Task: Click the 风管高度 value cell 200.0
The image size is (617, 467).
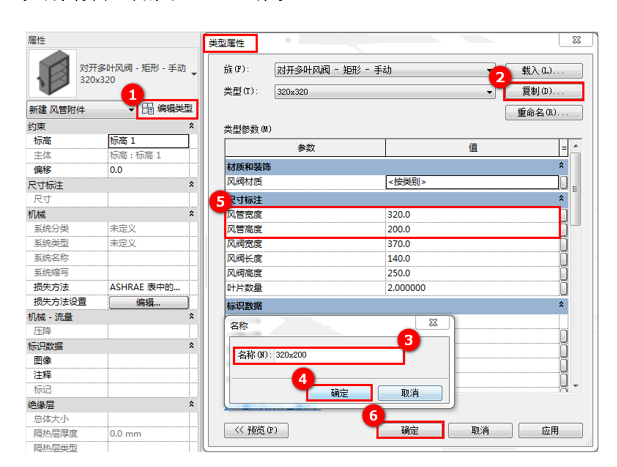Action: pos(472,229)
